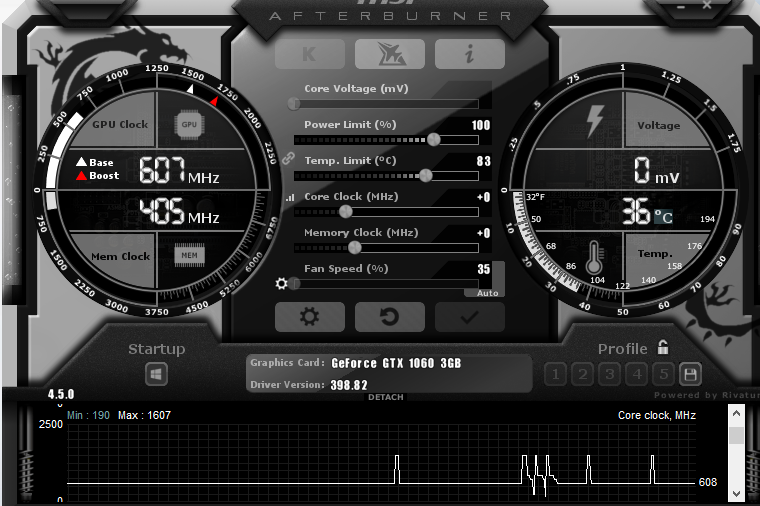Click the GPU chip icon on the gauge
This screenshot has width=760, height=506.
(189, 125)
